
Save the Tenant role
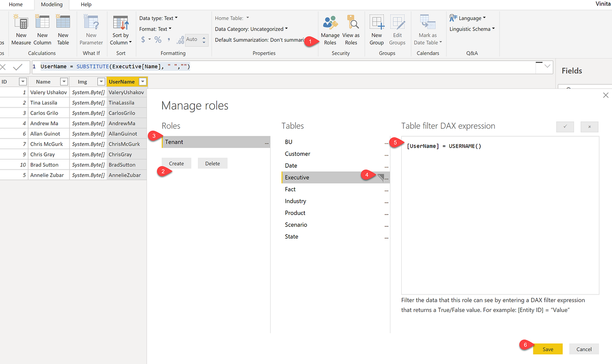click(x=547, y=349)
